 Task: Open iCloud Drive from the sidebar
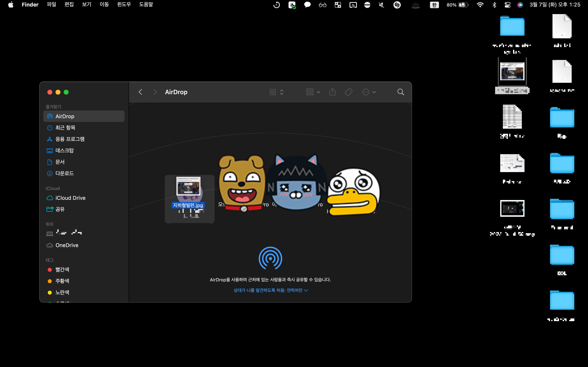[70, 198]
